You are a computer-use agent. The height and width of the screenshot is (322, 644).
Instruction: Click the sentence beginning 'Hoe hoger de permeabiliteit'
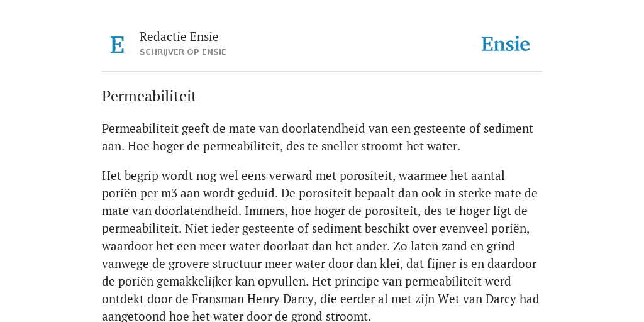point(294,146)
